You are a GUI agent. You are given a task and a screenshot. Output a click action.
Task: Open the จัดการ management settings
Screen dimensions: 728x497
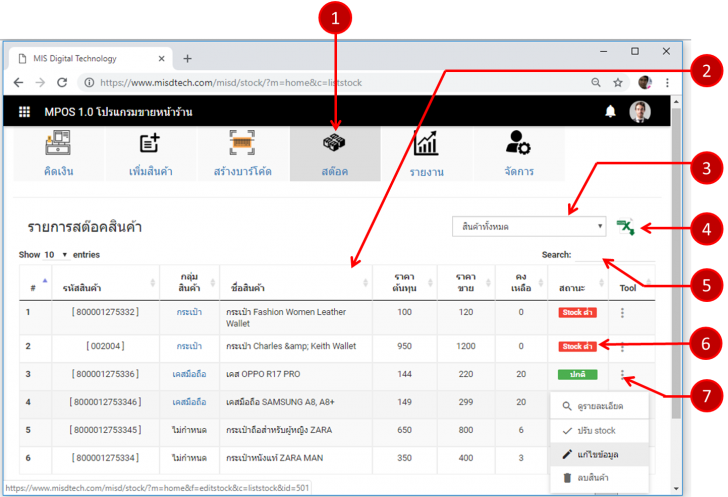[519, 154]
